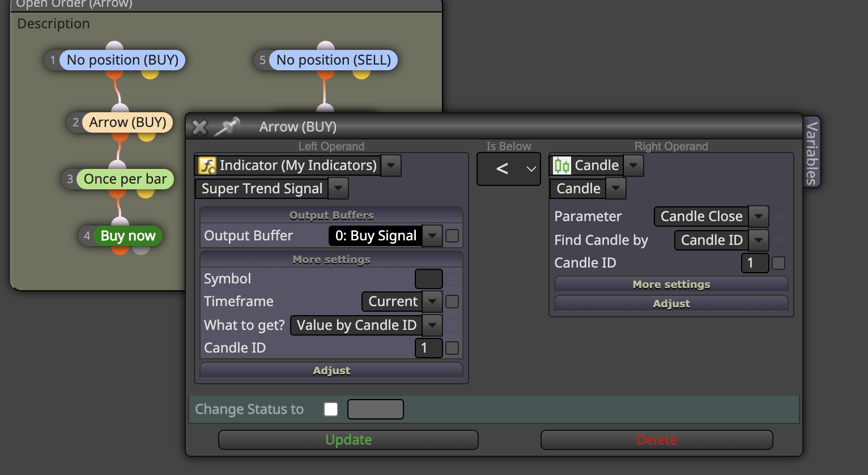Screen dimensions: 868x475
Task: Open the Output Buffer Buy Signal dropdown
Action: pyautogui.click(x=432, y=236)
